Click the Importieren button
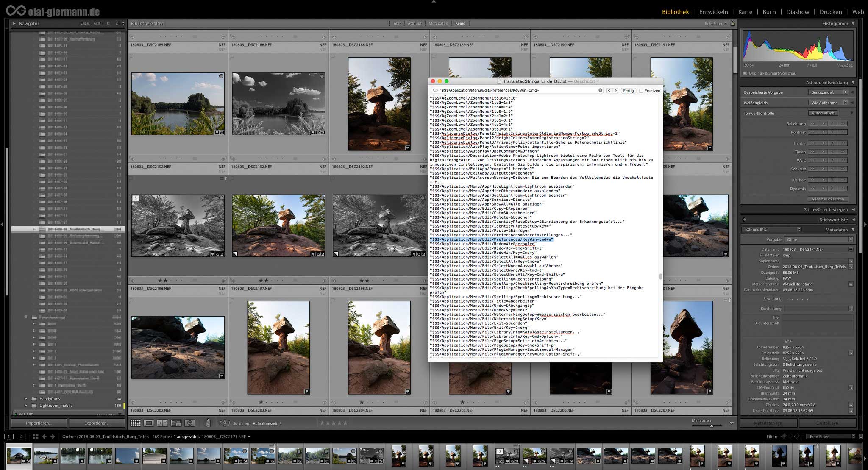 pos(39,423)
